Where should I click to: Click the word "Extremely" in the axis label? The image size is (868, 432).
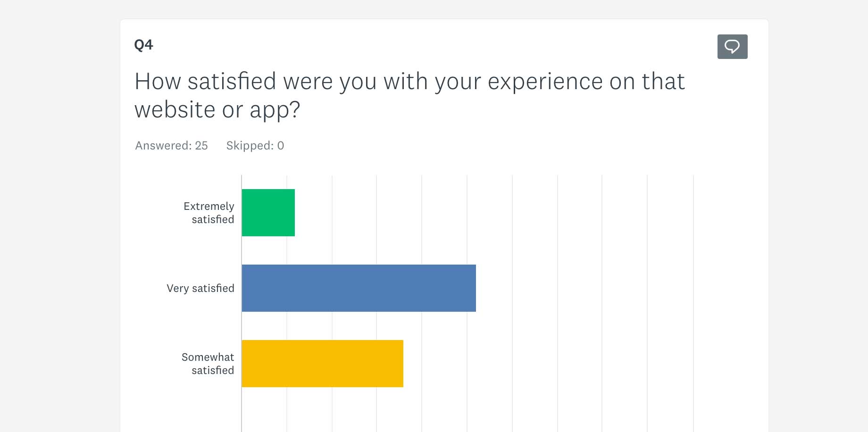(x=209, y=206)
